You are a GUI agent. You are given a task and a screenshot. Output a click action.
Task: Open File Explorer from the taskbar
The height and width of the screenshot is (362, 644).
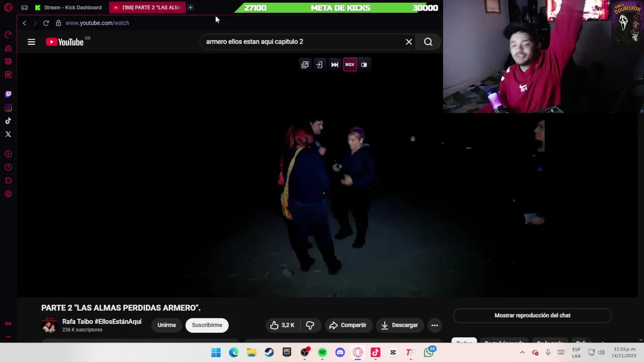pyautogui.click(x=252, y=353)
